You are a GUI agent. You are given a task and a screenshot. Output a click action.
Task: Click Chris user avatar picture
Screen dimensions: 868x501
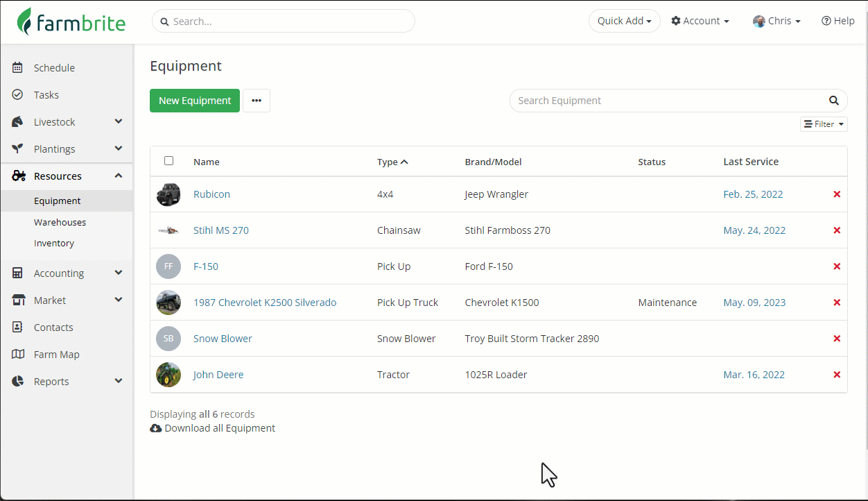click(x=759, y=22)
